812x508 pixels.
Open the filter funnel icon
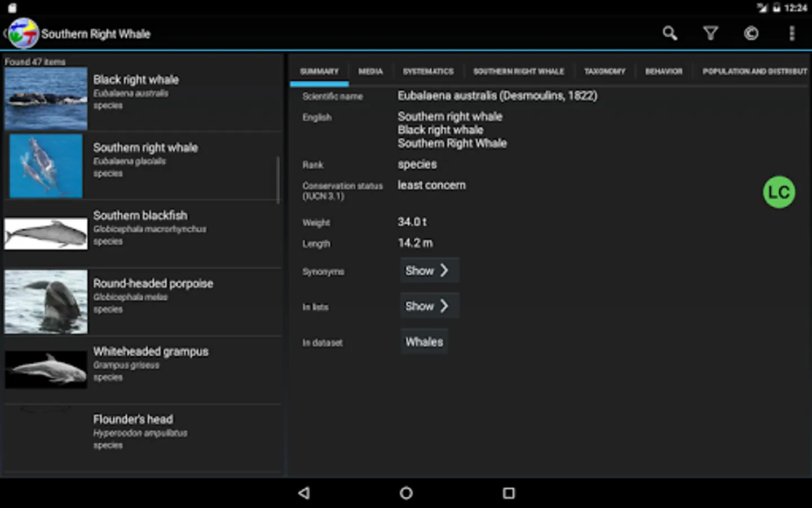coord(710,33)
